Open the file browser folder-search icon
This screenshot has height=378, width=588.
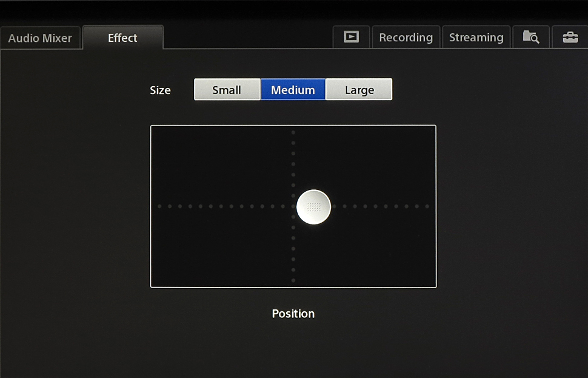point(531,37)
